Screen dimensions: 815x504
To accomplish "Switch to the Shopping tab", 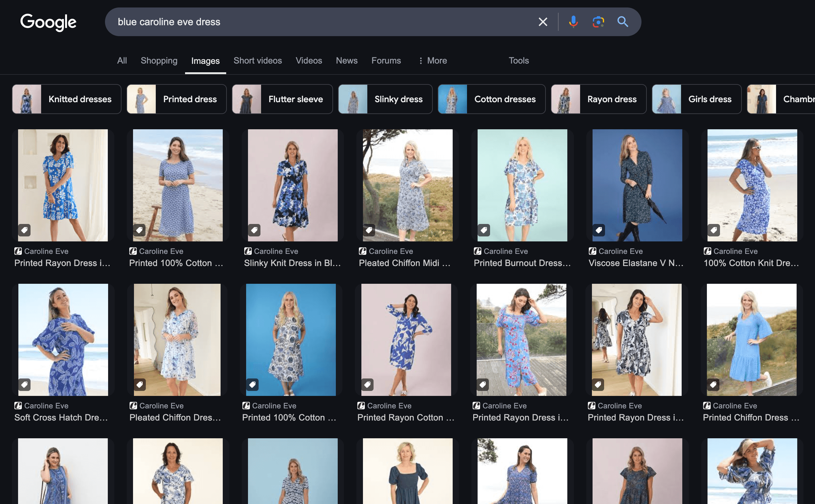I will 159,61.
